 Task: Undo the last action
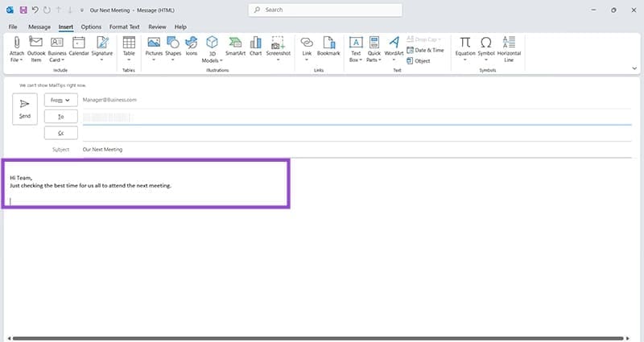point(35,10)
